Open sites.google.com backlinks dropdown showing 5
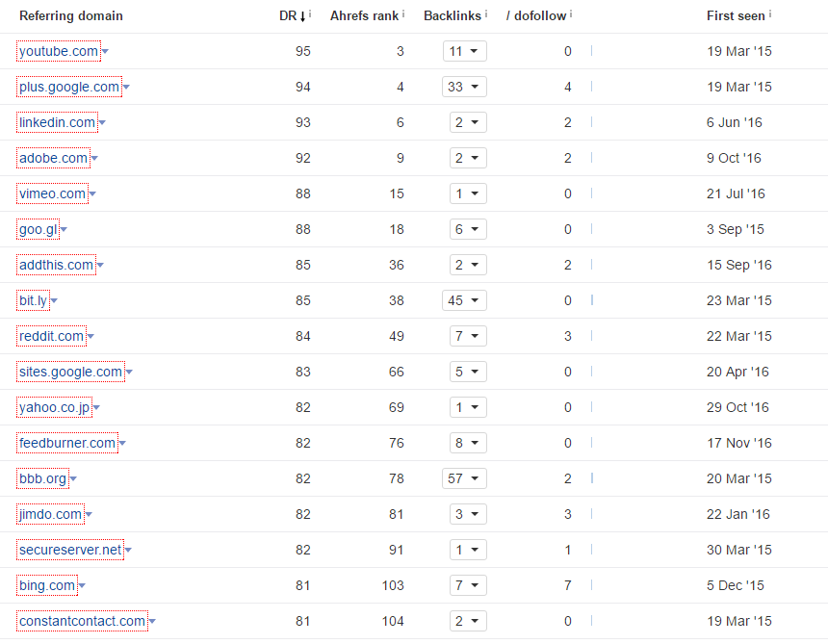Screen dimensions: 828x644 (468, 372)
